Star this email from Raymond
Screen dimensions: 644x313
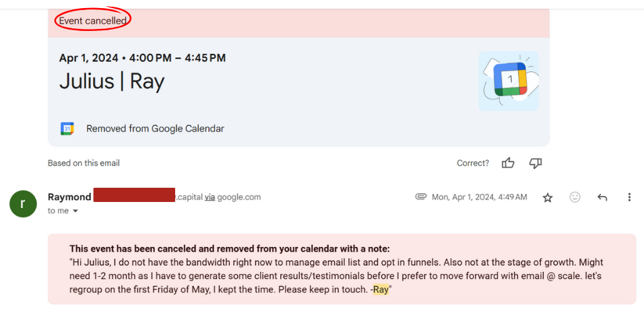548,197
